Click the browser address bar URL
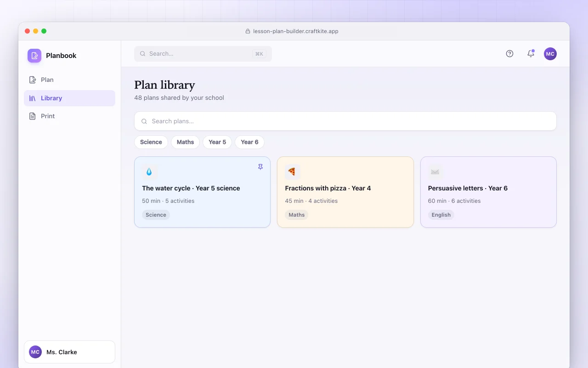Image resolution: width=588 pixels, height=368 pixels. click(x=295, y=31)
